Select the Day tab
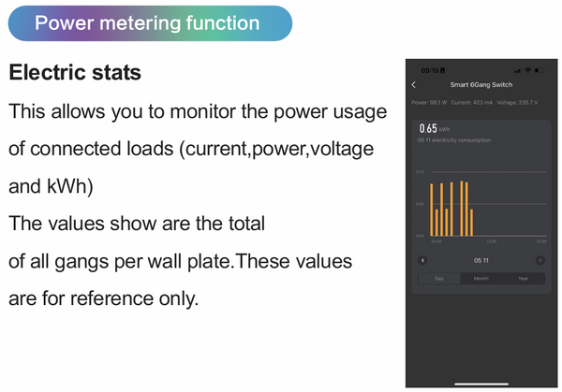The width and height of the screenshot is (562, 392). coord(438,279)
